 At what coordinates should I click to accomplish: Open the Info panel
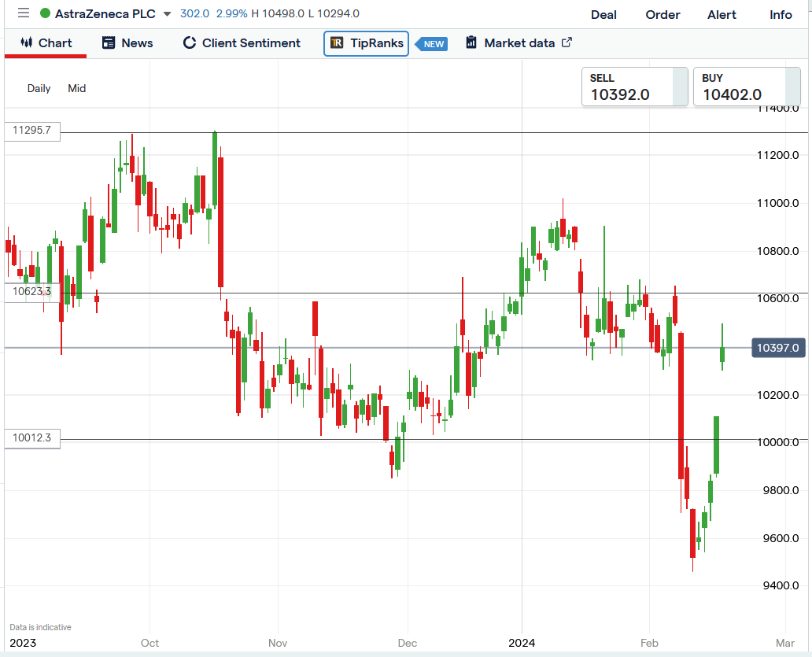pyautogui.click(x=781, y=14)
